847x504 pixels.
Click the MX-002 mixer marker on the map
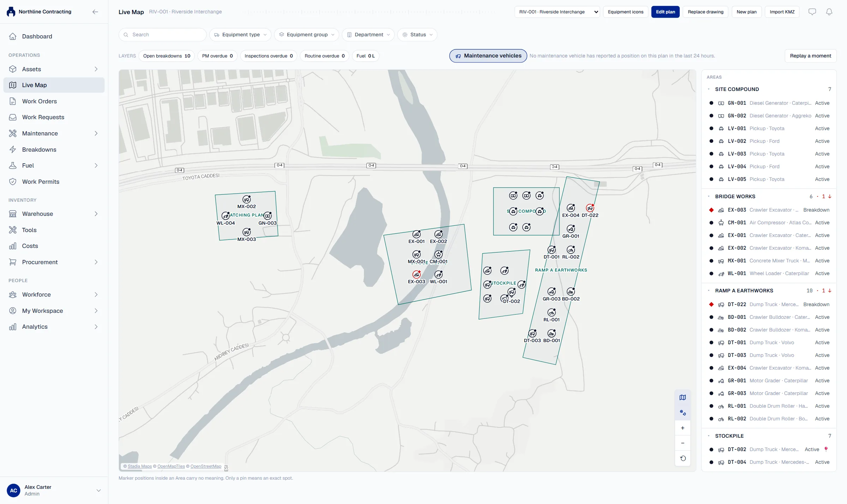[x=246, y=199]
